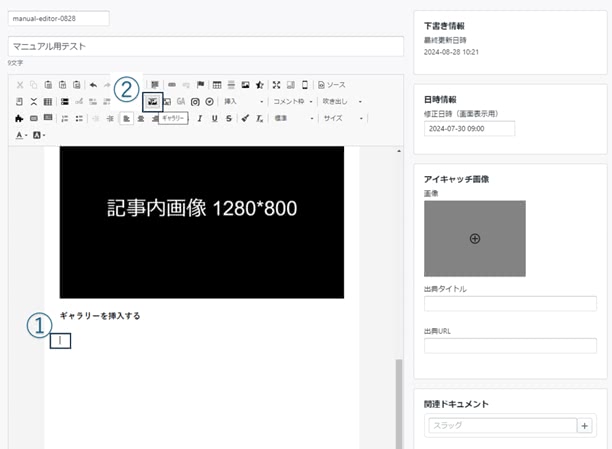Click the editor scrollbar up arrow

pyautogui.click(x=399, y=151)
